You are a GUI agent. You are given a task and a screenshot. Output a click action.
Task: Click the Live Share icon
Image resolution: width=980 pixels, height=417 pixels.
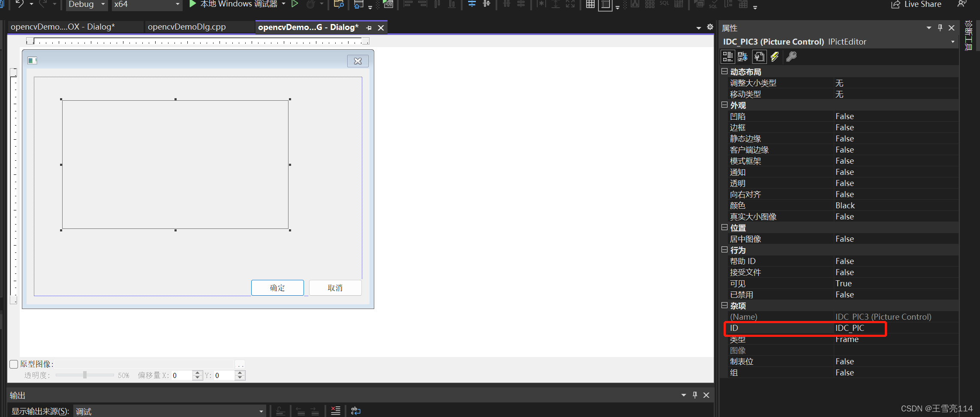click(x=896, y=4)
